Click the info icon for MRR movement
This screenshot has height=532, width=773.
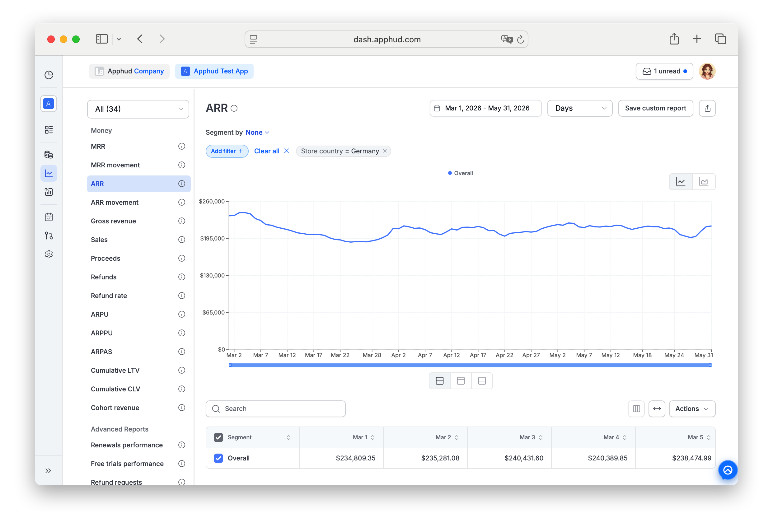coord(182,165)
